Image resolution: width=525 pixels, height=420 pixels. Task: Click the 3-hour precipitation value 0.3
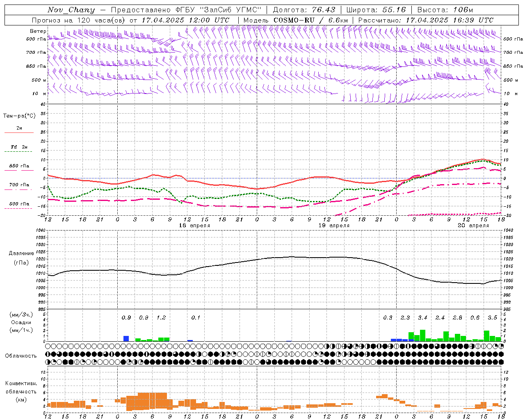pos(388,318)
